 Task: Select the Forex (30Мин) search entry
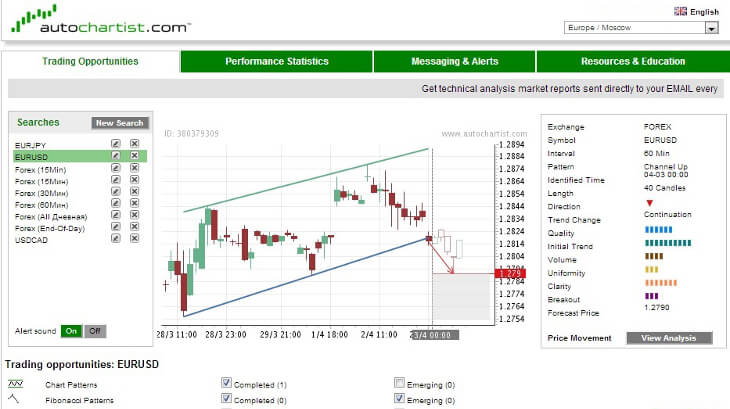tap(41, 193)
